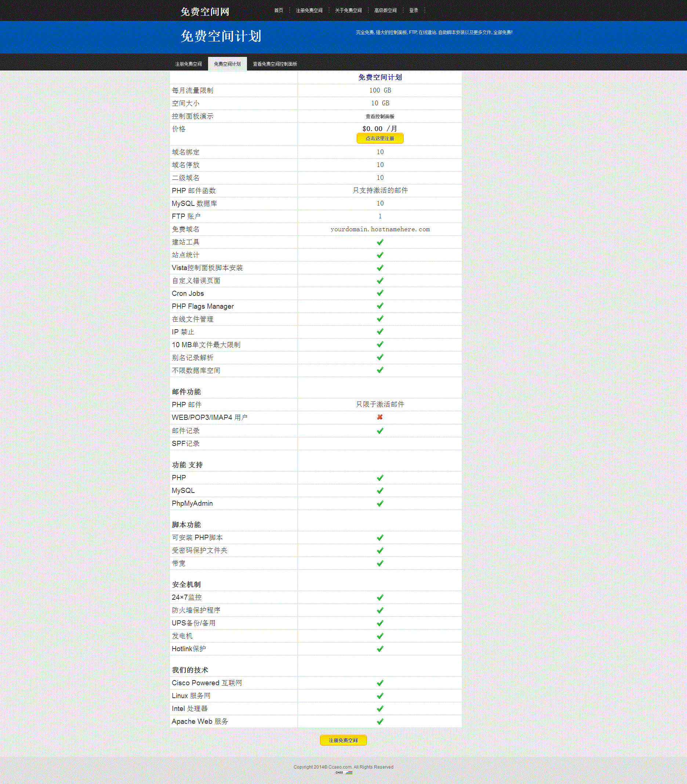Click the check for 防火墙保护程序

(380, 610)
